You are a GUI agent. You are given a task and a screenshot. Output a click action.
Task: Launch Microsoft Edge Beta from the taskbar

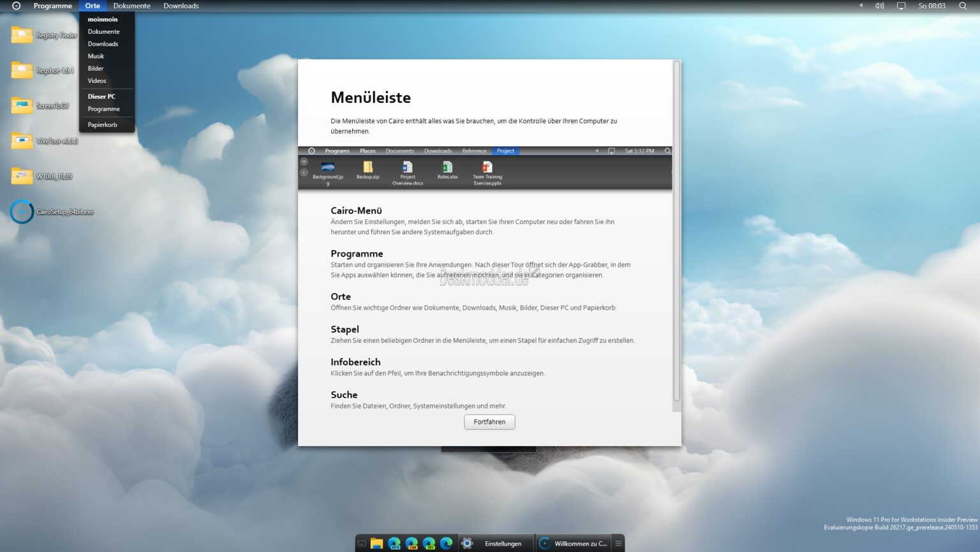(394, 543)
